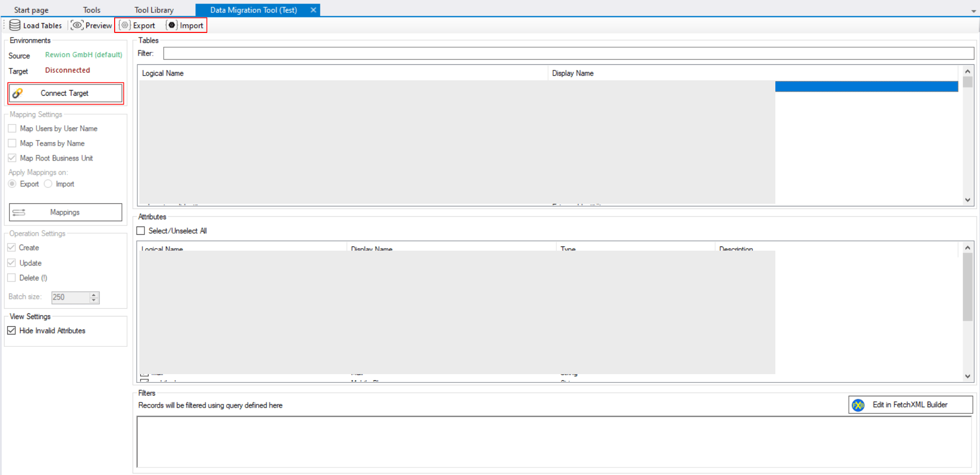Select the Import mappings radio button
This screenshot has width=980, height=475.
48,184
